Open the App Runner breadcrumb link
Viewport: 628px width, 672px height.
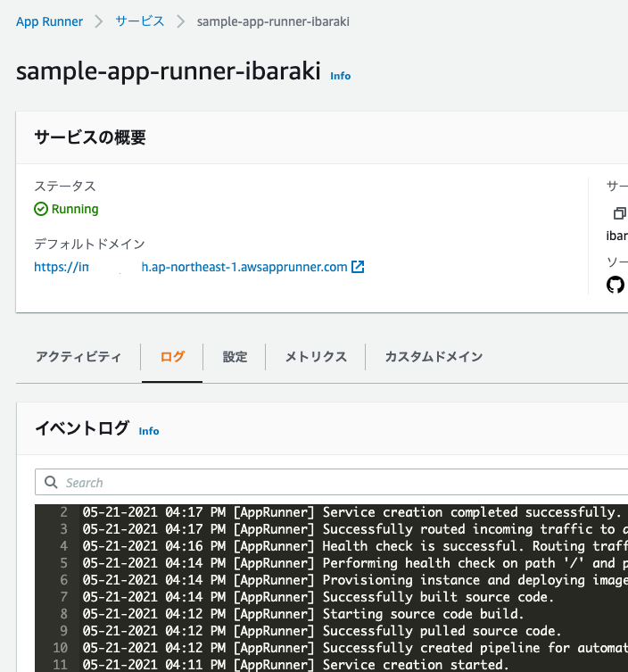(x=49, y=21)
